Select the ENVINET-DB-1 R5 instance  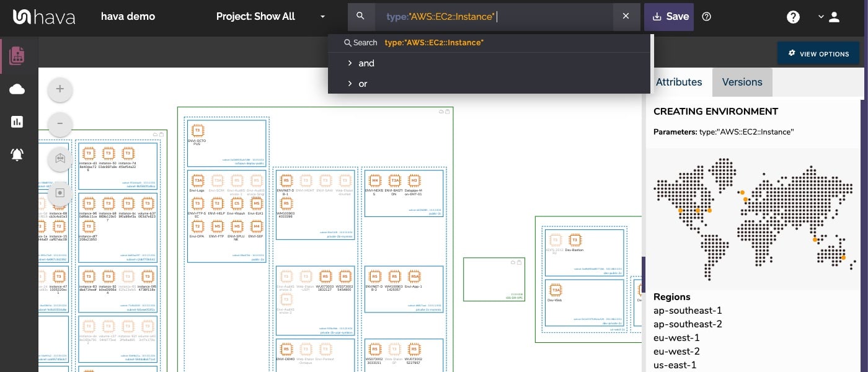(x=286, y=180)
